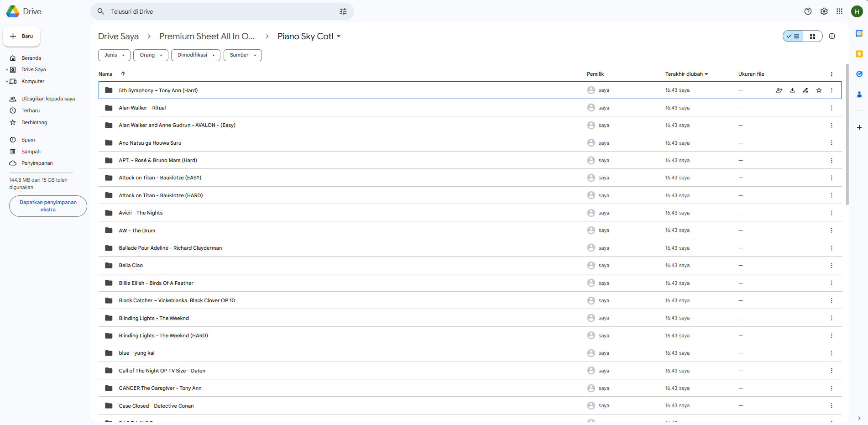Open the Sampah section

click(x=31, y=152)
